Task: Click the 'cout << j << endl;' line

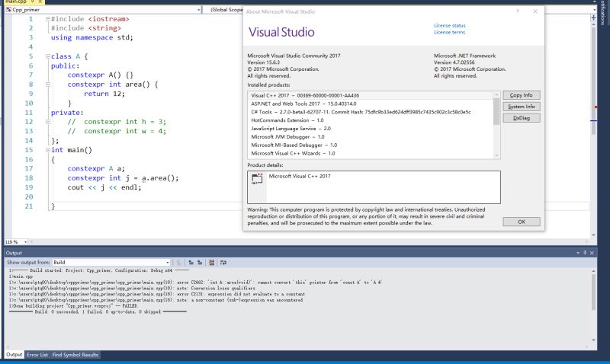Action: click(104, 187)
